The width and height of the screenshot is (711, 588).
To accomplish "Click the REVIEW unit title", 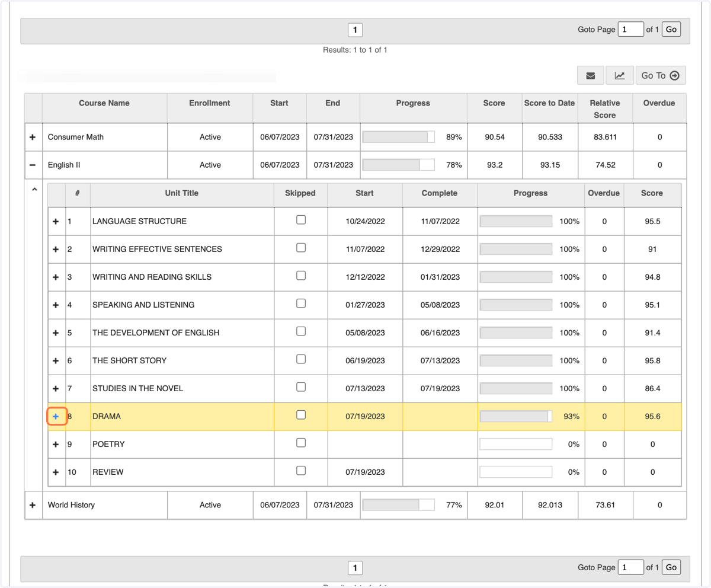I will click(x=108, y=472).
